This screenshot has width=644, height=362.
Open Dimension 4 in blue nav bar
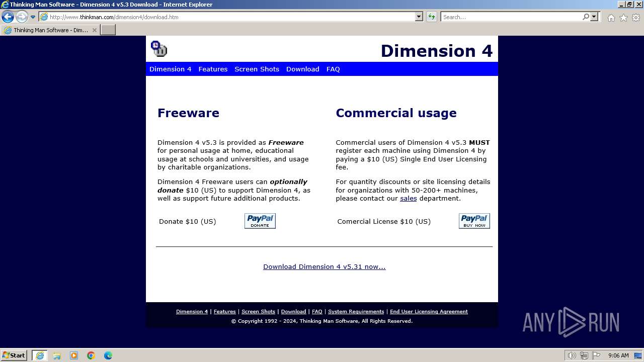[x=170, y=69]
